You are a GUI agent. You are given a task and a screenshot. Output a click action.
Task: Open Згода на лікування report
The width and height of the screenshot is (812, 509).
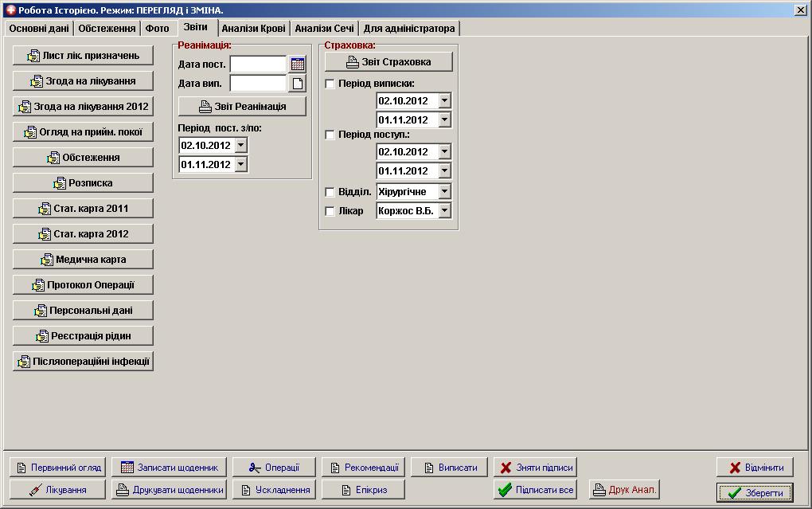coord(83,81)
